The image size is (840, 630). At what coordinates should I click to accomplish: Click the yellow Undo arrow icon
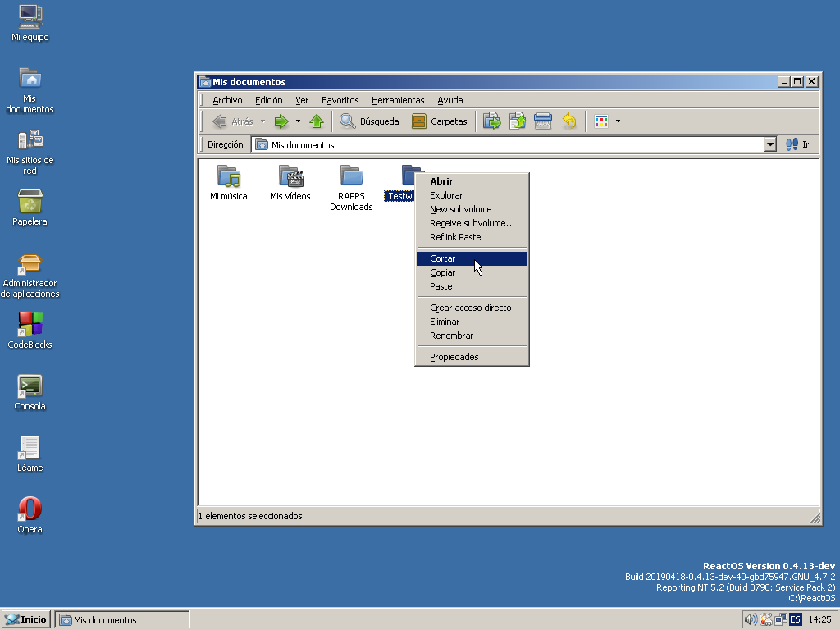pyautogui.click(x=569, y=121)
